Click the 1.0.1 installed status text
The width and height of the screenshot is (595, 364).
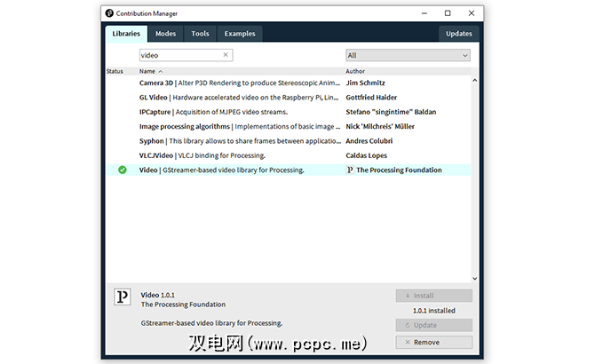[x=434, y=311]
